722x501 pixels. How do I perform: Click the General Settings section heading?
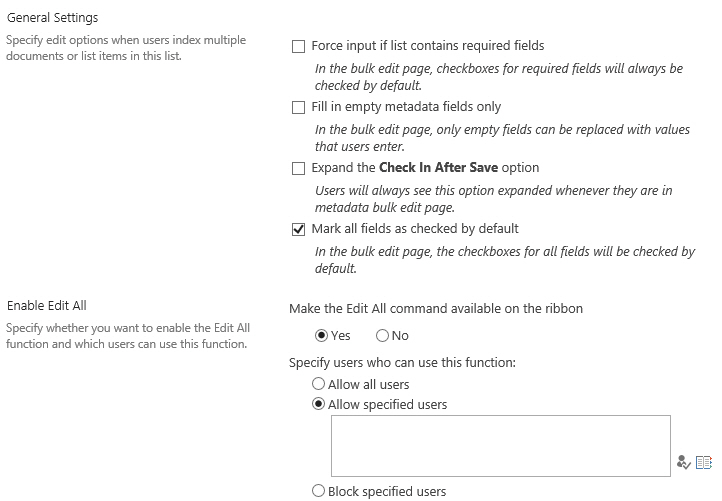click(x=52, y=18)
